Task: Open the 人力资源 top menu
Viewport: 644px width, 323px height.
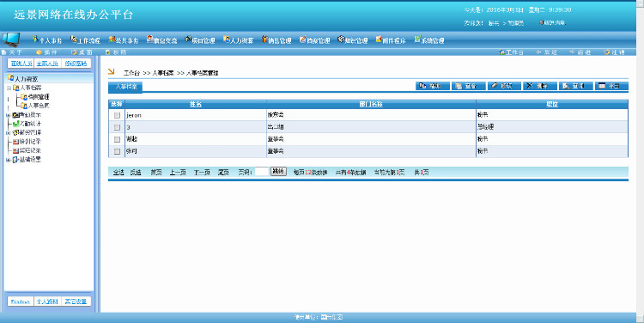Action: coord(238,40)
